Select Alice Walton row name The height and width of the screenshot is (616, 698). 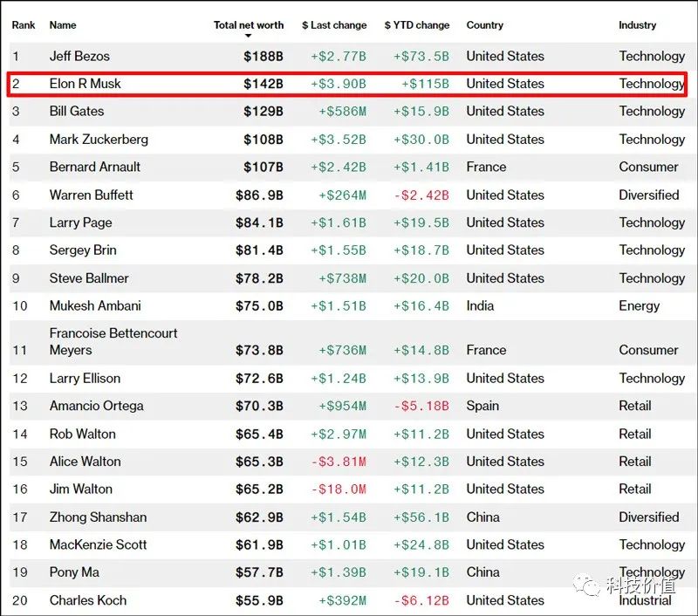pyautogui.click(x=85, y=462)
